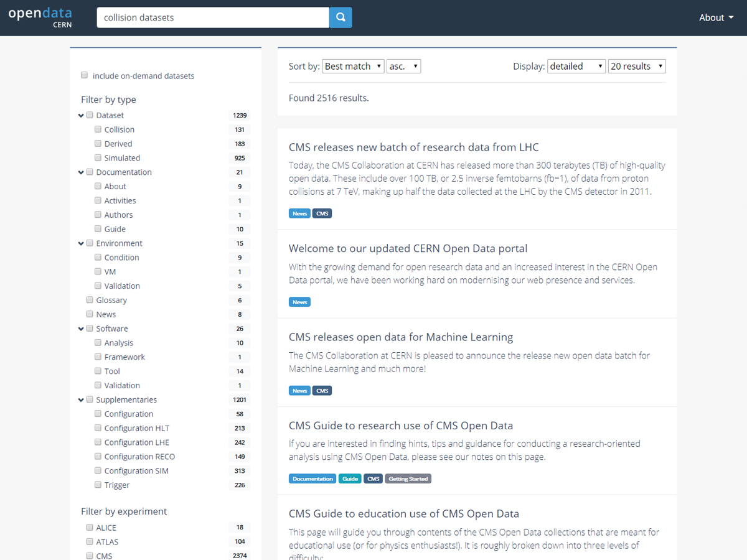Enable the ATLAS experiment filter

[89, 541]
